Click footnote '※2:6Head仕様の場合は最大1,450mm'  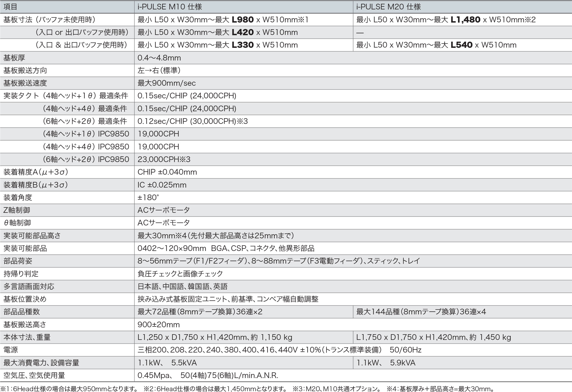(x=215, y=389)
